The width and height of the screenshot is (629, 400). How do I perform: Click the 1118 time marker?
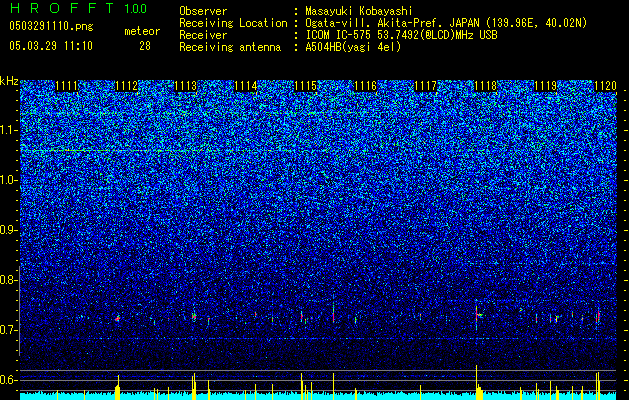tap(485, 86)
